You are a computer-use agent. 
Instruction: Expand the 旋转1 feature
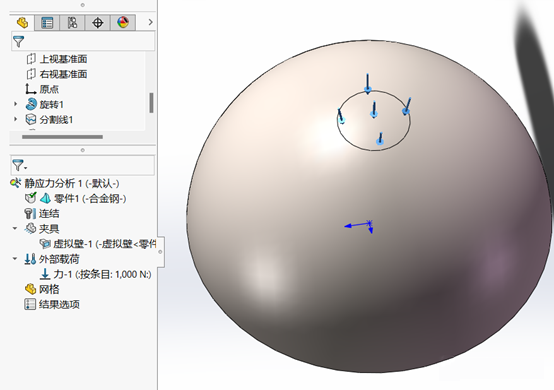[x=15, y=104]
